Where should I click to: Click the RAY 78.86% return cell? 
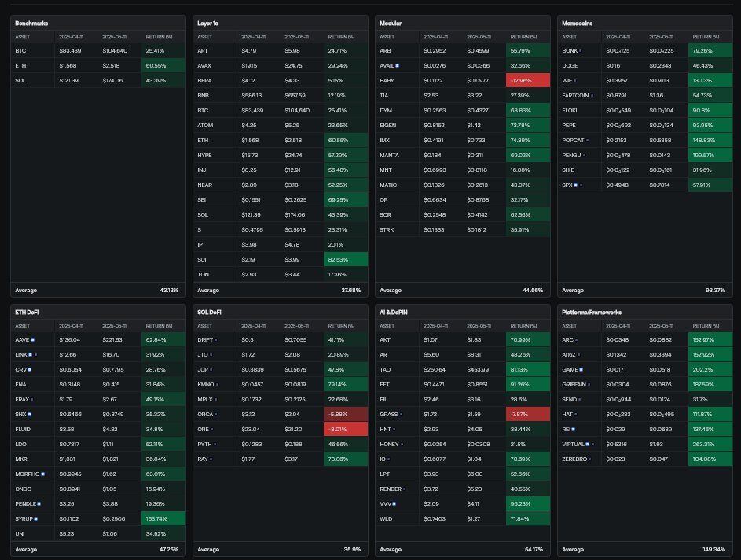[346, 459]
